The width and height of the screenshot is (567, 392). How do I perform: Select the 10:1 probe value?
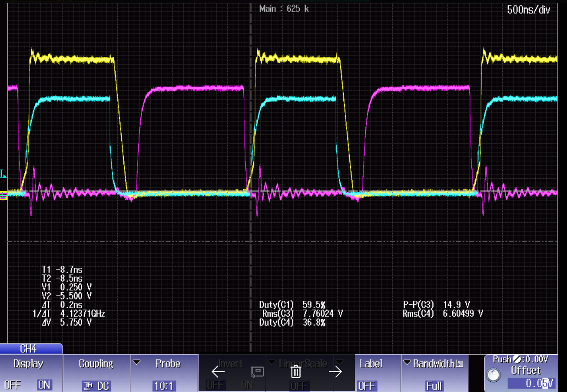click(x=164, y=385)
